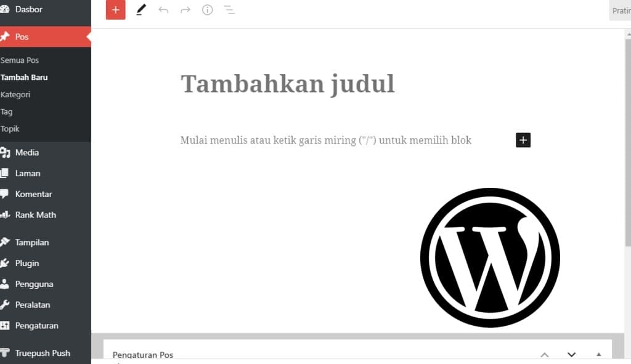Open Truepush Push menu label
The image size is (631, 364).
tap(43, 353)
